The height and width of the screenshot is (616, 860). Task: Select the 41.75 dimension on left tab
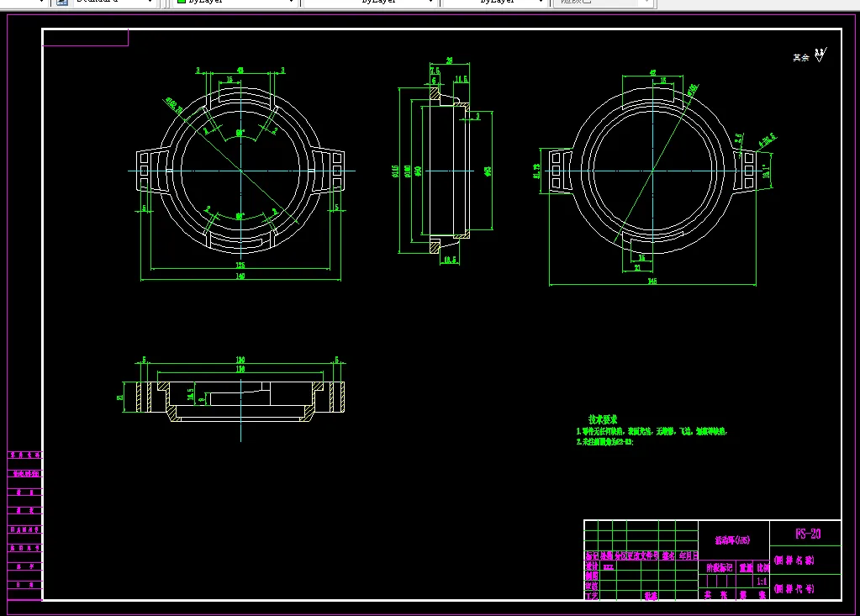536,171
